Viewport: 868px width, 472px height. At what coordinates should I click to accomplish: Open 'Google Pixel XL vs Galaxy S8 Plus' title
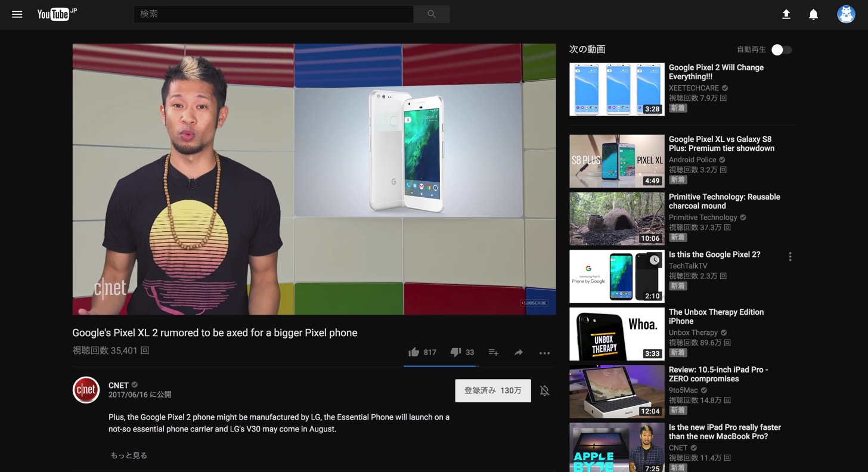coord(721,144)
